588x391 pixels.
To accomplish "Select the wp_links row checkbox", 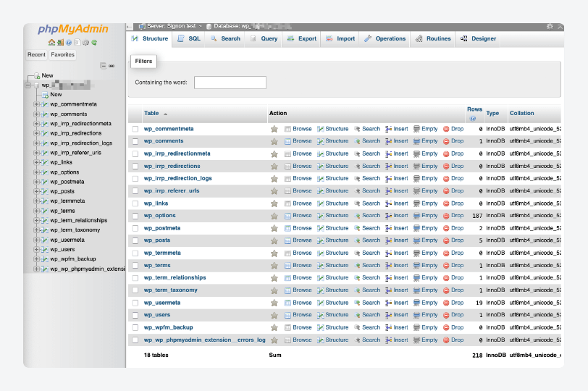I will point(135,203).
